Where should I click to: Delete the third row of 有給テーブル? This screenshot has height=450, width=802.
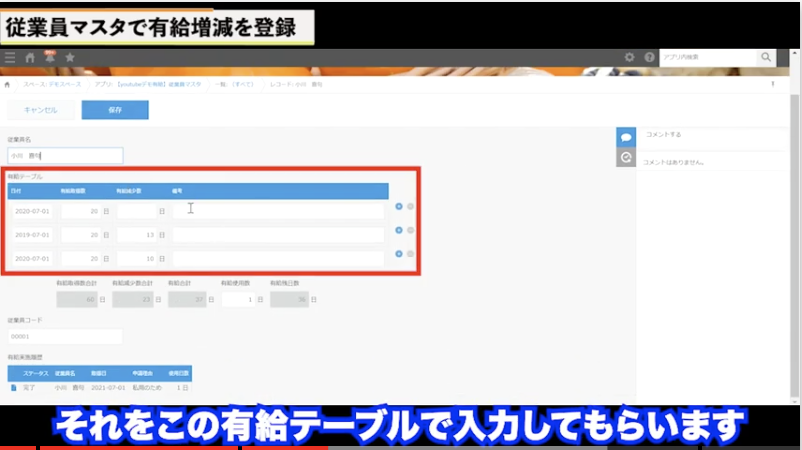(x=411, y=254)
